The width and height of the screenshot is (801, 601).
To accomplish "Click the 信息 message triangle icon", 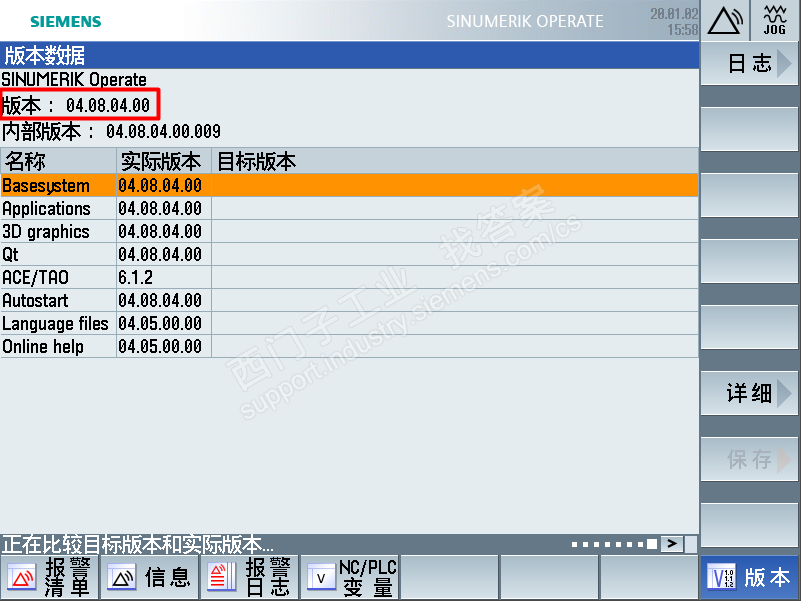I will [x=122, y=577].
